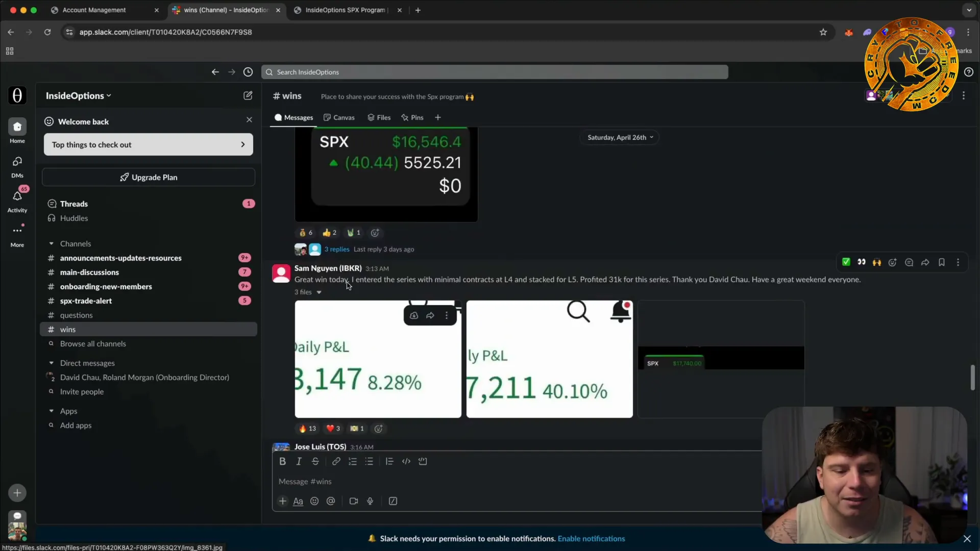Collapse the Channels section
This screenshot has width=980, height=551.
click(51, 244)
